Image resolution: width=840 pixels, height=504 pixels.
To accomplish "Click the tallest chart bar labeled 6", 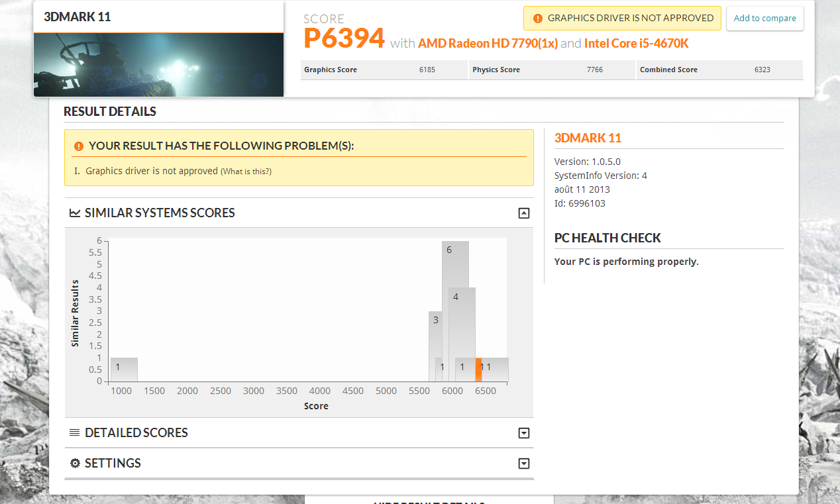I will point(455,265).
